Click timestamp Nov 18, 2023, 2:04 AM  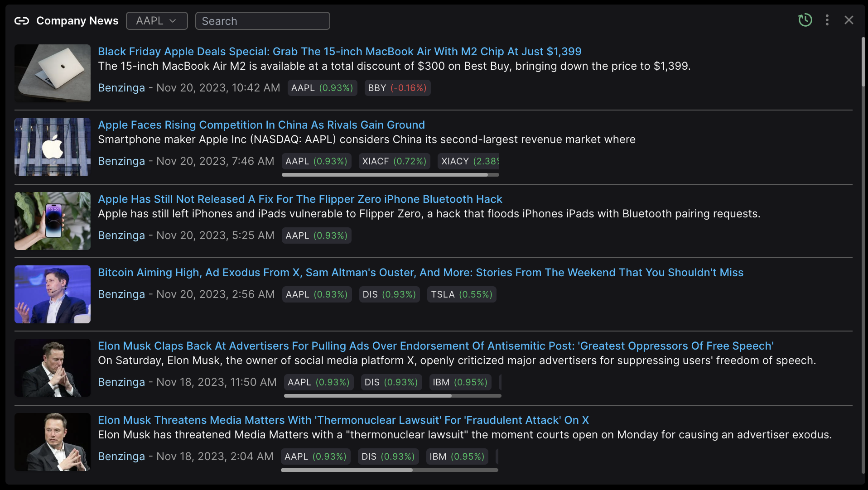(x=215, y=456)
